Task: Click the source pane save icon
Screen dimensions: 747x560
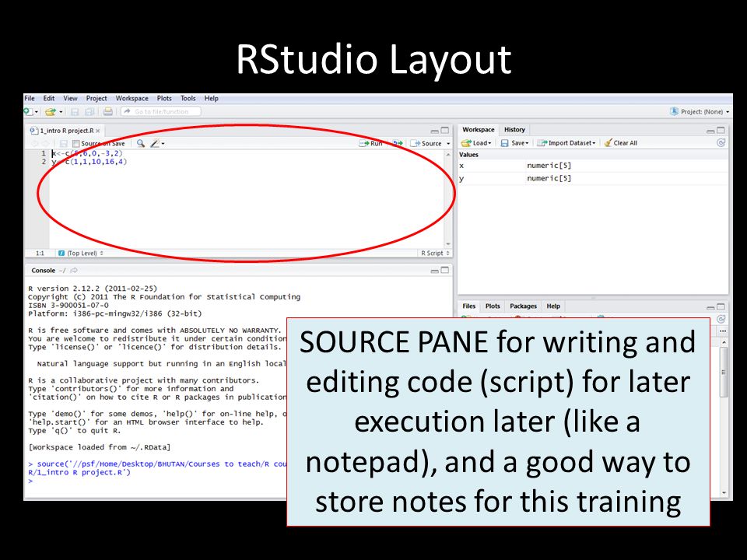Action: [63, 143]
